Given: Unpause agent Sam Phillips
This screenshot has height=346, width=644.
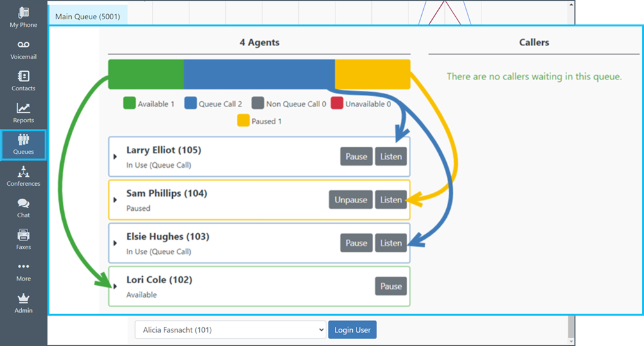Looking at the screenshot, I should [x=350, y=200].
